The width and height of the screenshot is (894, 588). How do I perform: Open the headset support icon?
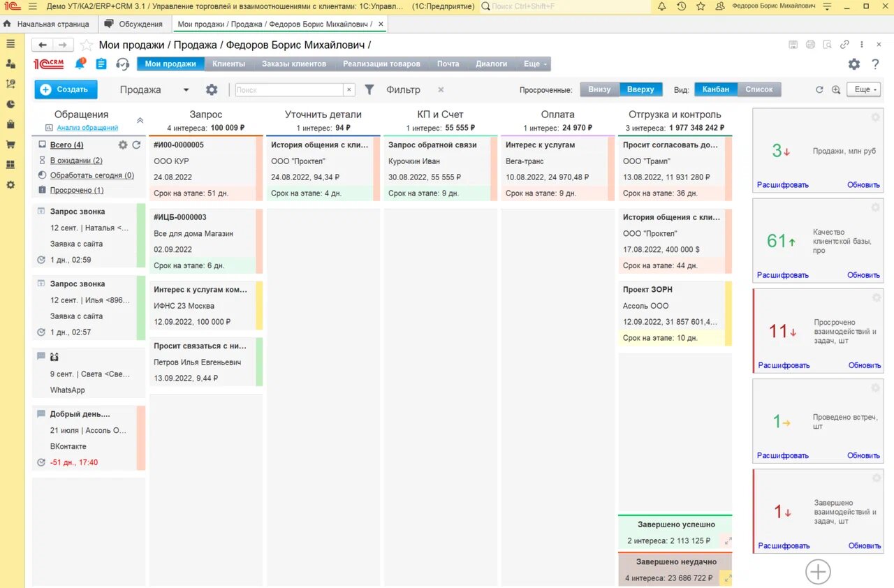tap(123, 64)
